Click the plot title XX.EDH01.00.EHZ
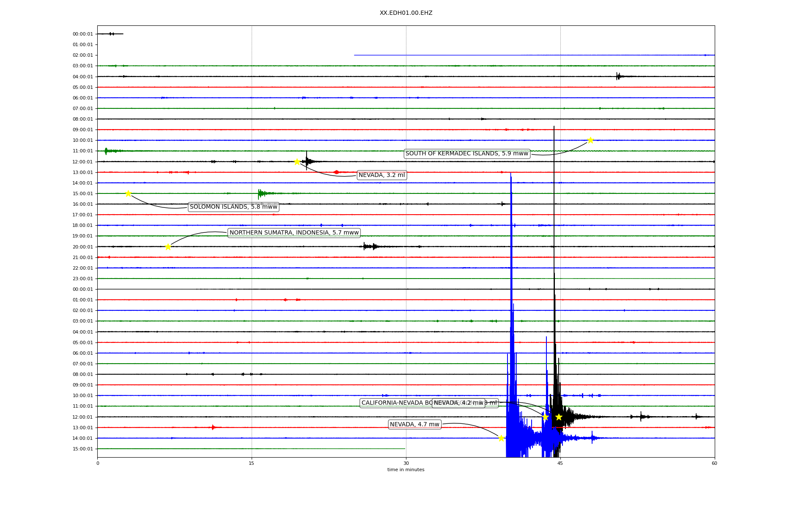The image size is (812, 508). pyautogui.click(x=406, y=13)
